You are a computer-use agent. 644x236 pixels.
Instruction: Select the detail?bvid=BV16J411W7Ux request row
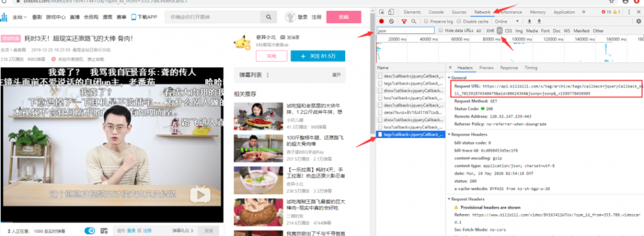[x=411, y=112]
